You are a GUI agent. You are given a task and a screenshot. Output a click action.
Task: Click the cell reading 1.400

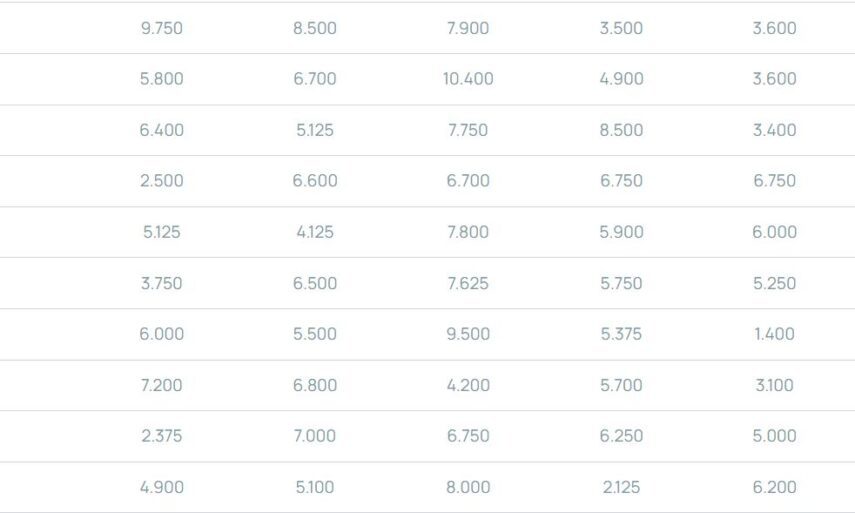(774, 334)
